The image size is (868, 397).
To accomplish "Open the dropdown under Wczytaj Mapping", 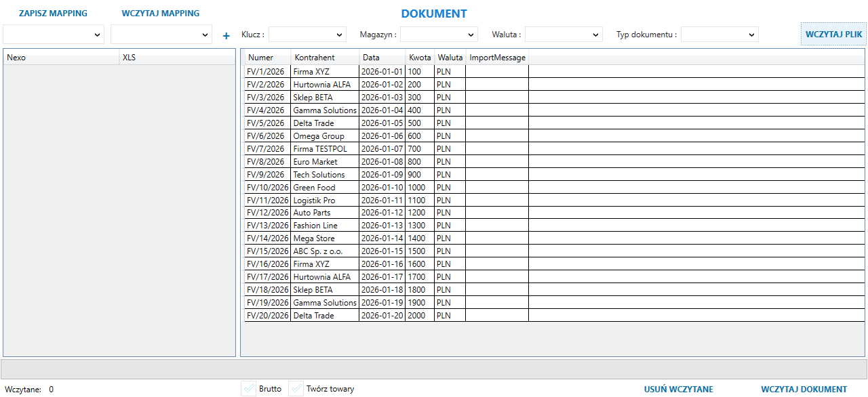I will [161, 34].
